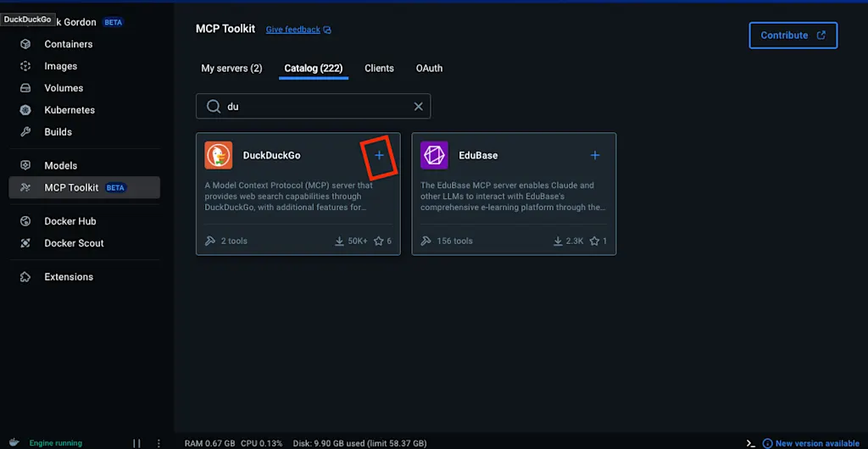Click the '2 tools' label

(x=234, y=241)
